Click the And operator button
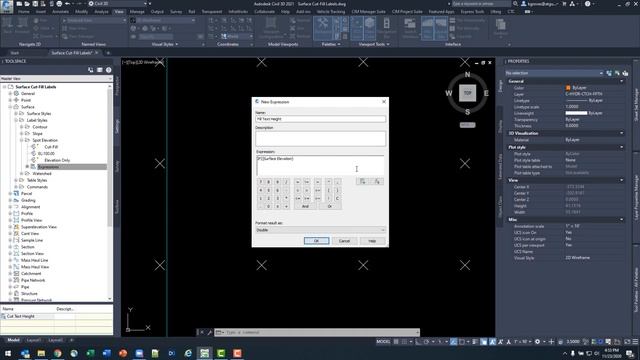The width and height of the screenshot is (640, 360). pyautogui.click(x=305, y=207)
